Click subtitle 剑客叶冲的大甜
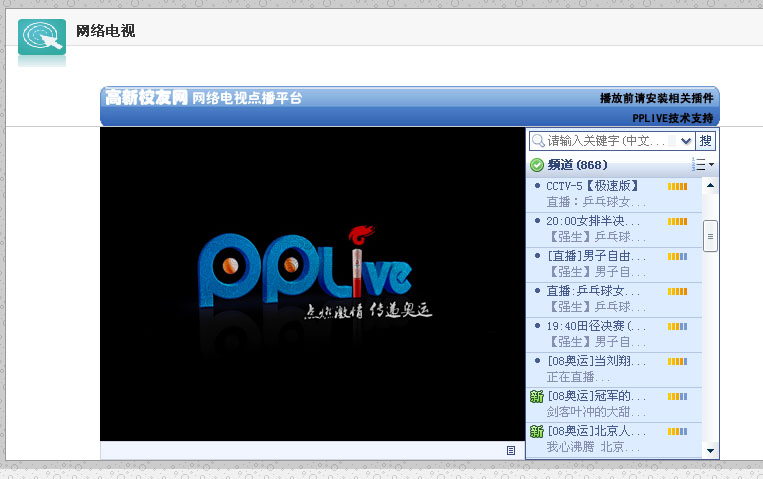Viewport: 763px width, 479px height. 596,412
